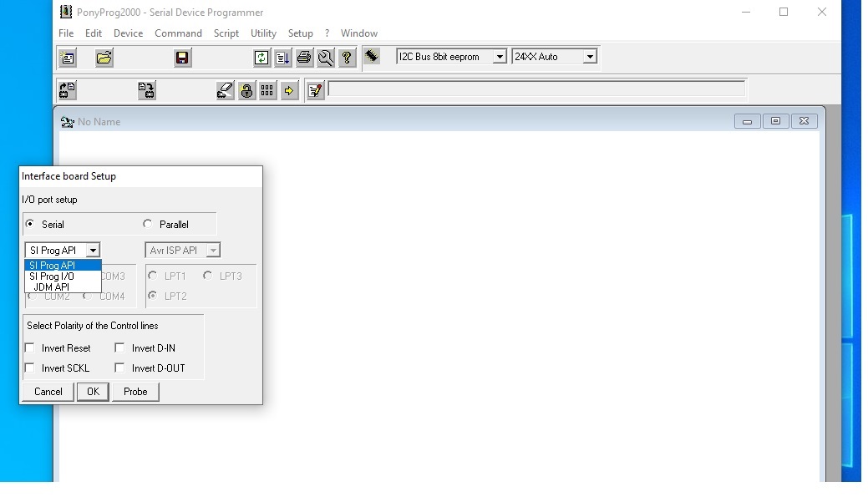The width and height of the screenshot is (868, 497).
Task: Enable the Invert SCKL checkbox
Action: coord(30,368)
